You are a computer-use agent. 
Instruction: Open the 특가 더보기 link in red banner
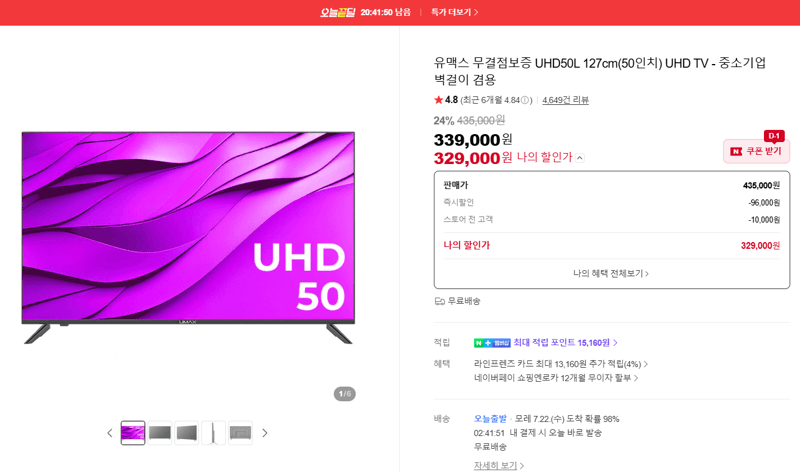[454, 12]
